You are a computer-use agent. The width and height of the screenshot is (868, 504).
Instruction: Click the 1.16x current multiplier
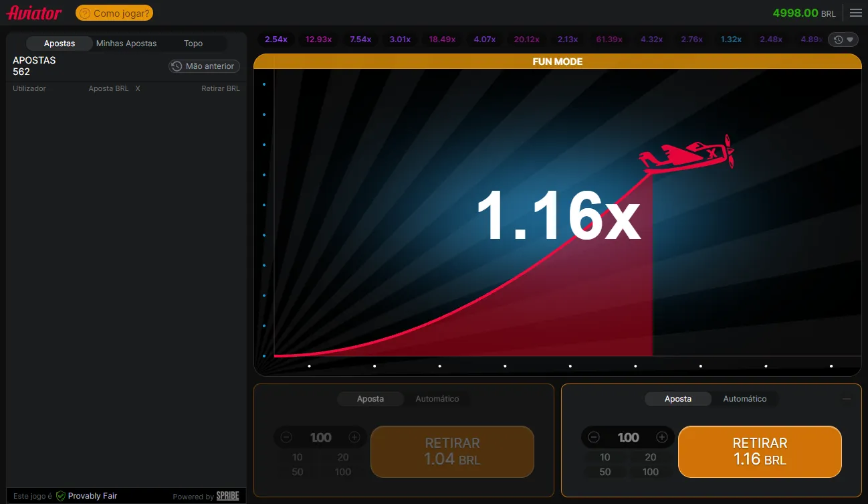(558, 215)
